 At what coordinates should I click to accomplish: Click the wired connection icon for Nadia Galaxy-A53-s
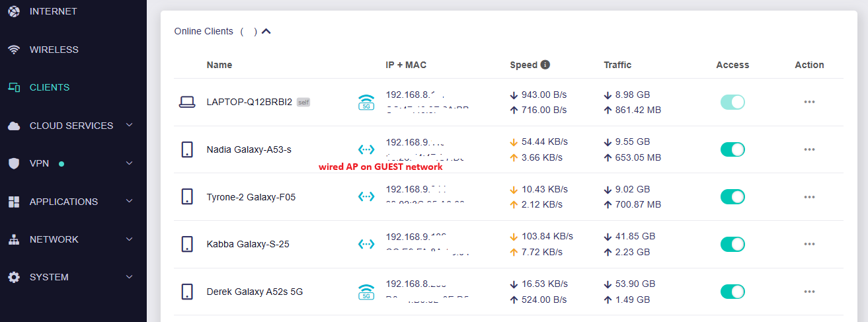coord(366,149)
